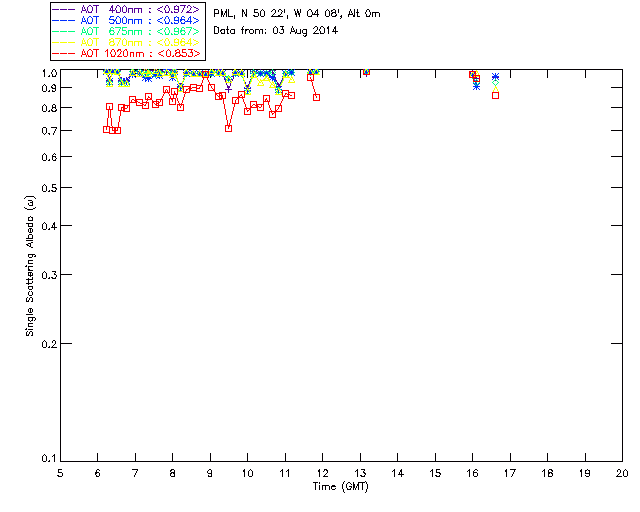Click the x-axis label 9
This screenshot has height=512, width=640.
click(210, 473)
